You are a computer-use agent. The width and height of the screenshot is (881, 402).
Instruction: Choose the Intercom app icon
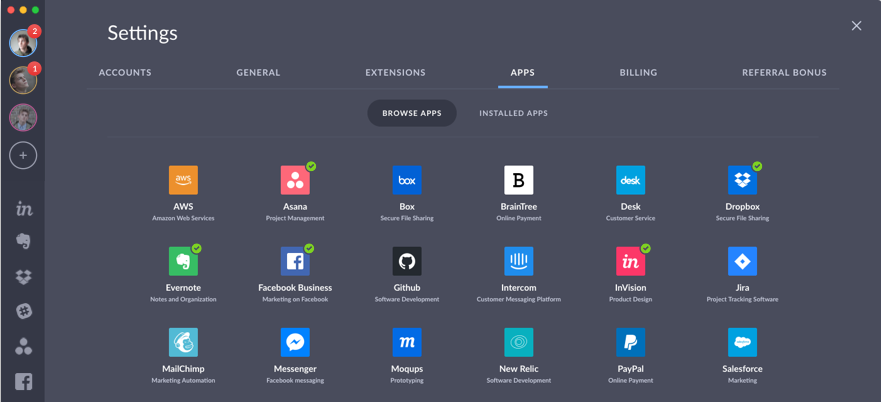519,261
